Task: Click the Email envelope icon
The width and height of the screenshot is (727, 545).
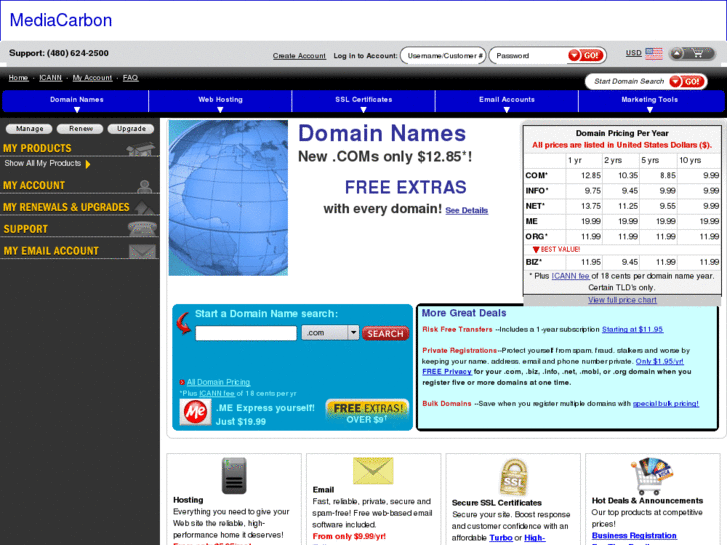Action: 373,471
